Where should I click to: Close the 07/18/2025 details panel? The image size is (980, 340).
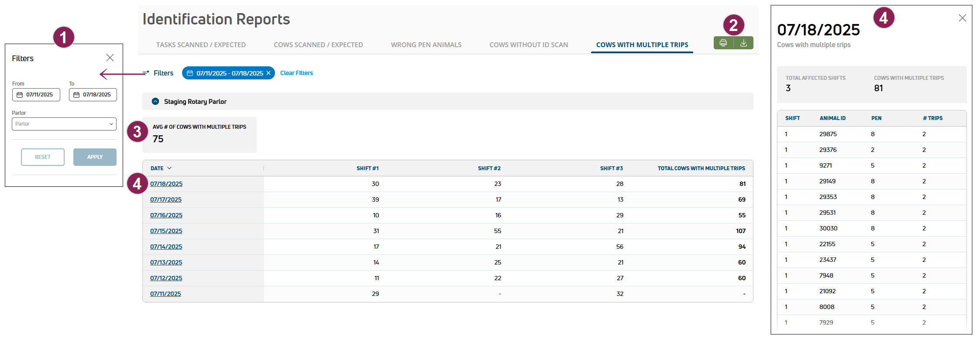point(962,18)
